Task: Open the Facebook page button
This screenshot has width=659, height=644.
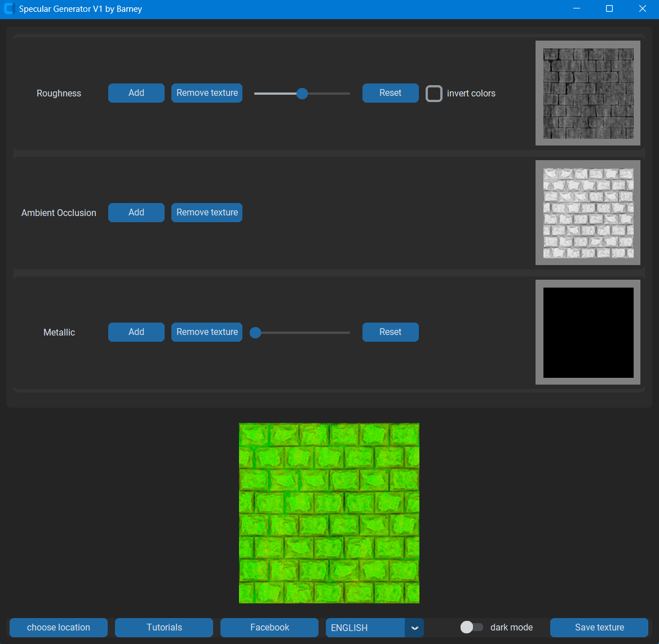Action: [269, 627]
